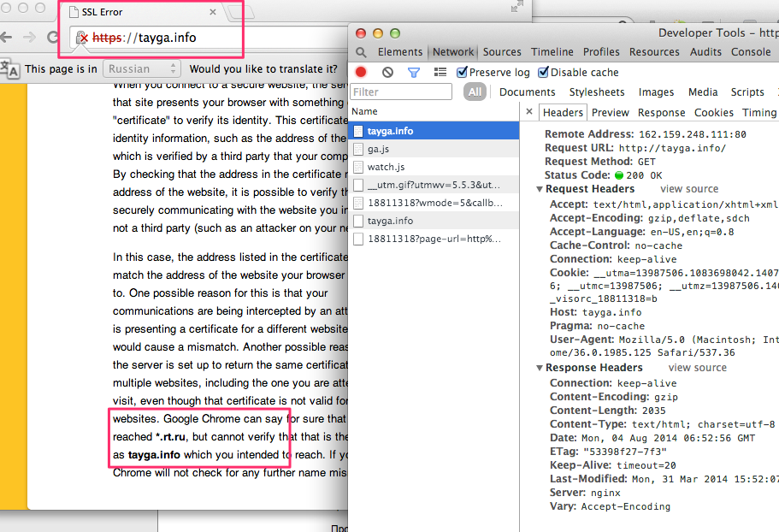Open the Profiles panel
Image resolution: width=779 pixels, height=532 pixels.
click(x=601, y=51)
